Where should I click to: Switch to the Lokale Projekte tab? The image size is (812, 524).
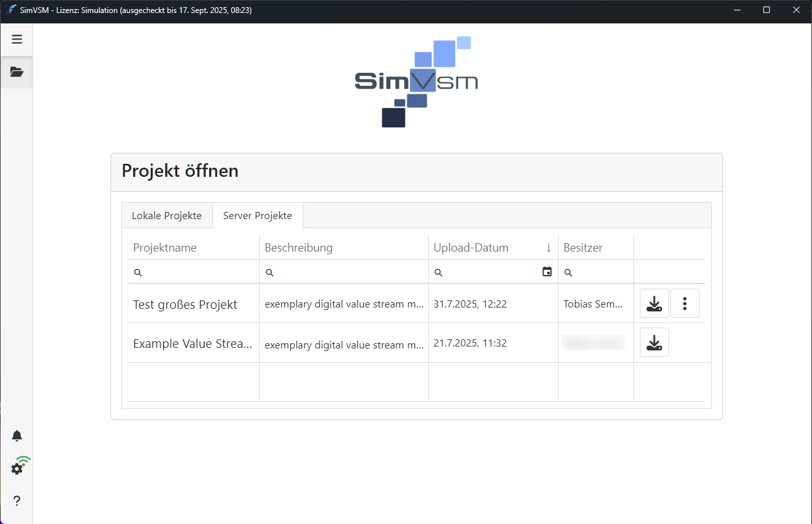tap(167, 216)
